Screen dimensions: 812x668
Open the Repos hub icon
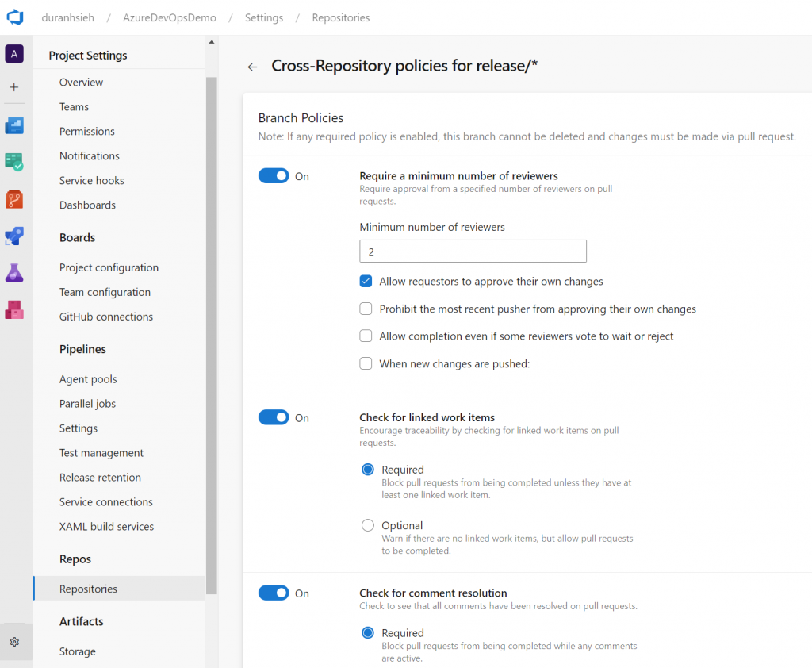14,199
